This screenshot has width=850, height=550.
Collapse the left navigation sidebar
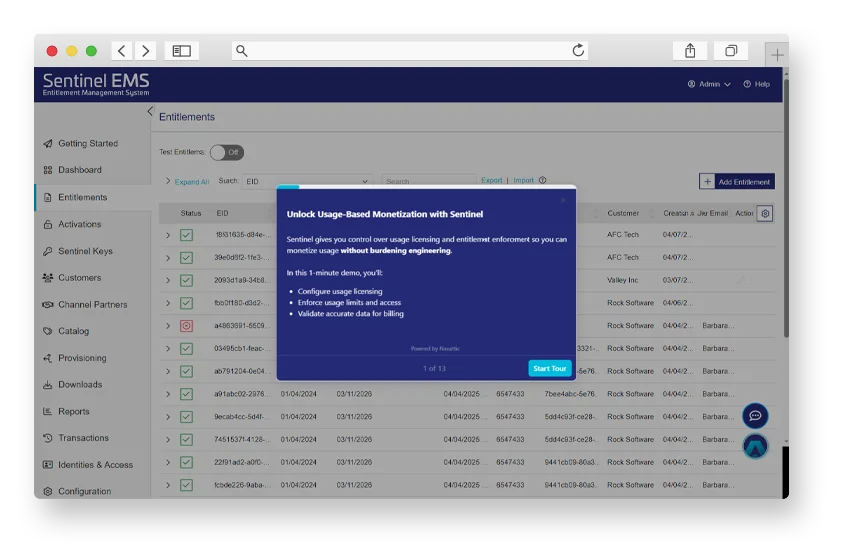point(150,111)
